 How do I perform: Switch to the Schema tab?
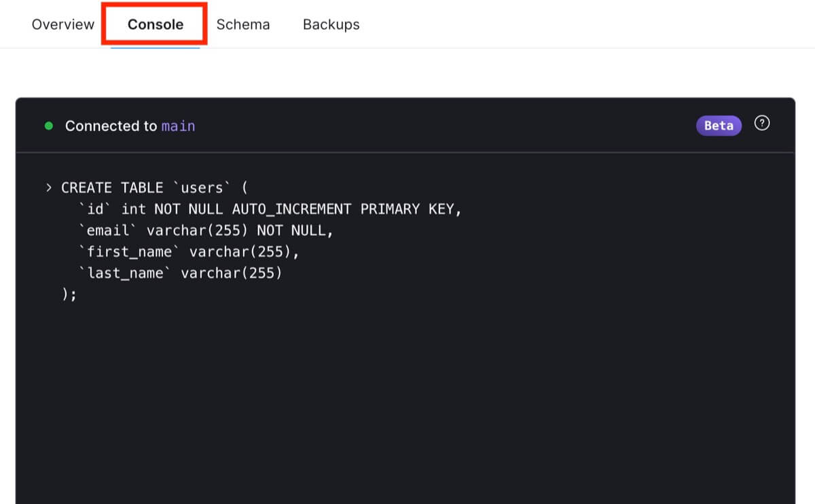pyautogui.click(x=243, y=24)
